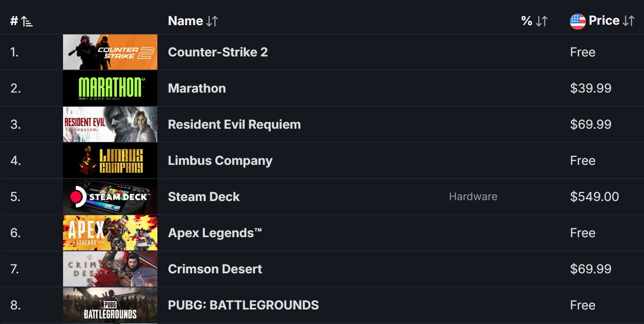Click the ascending sort icon beside #
Image resolution: width=644 pixels, height=324 pixels.
pos(26,21)
